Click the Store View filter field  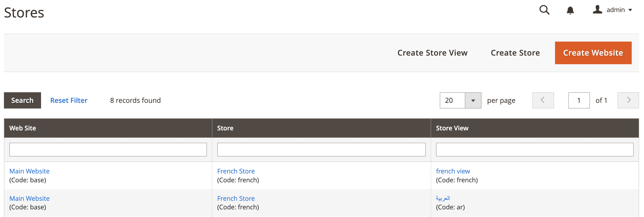pos(534,149)
